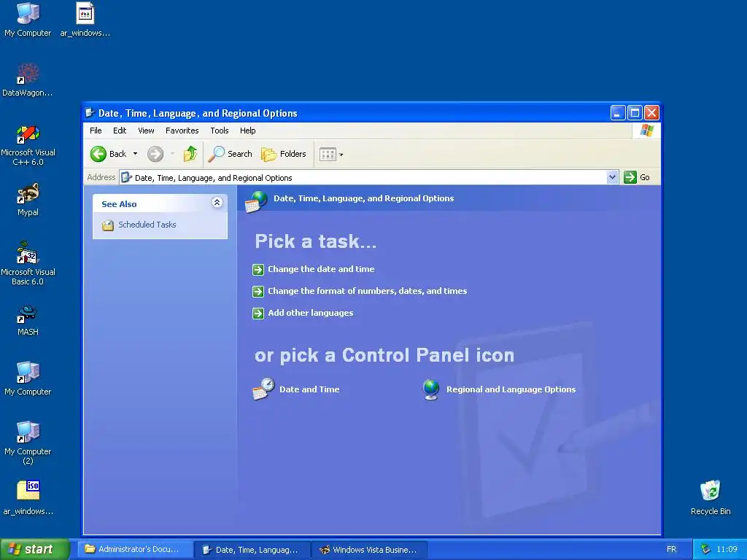The width and height of the screenshot is (747, 560).
Task: Collapse the See Also panel chevron
Action: point(217,203)
